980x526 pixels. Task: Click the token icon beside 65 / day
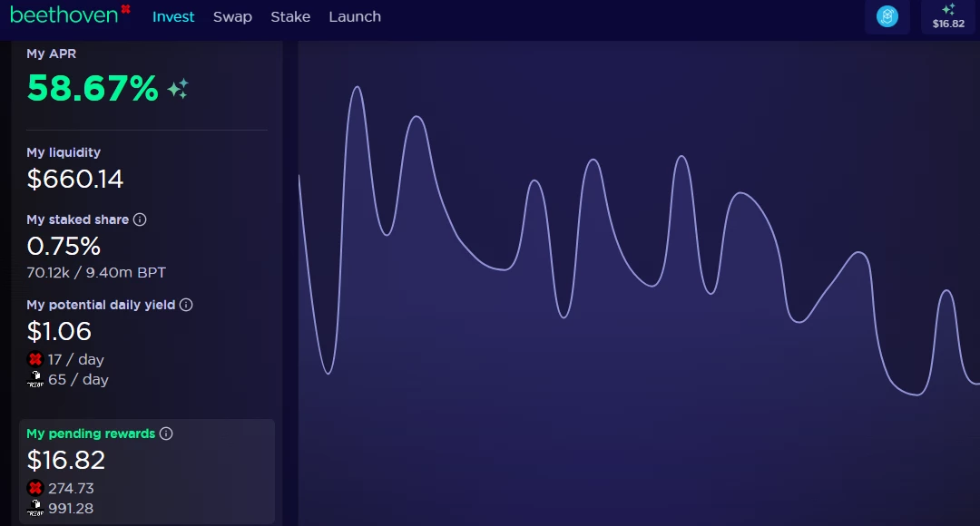(35, 379)
